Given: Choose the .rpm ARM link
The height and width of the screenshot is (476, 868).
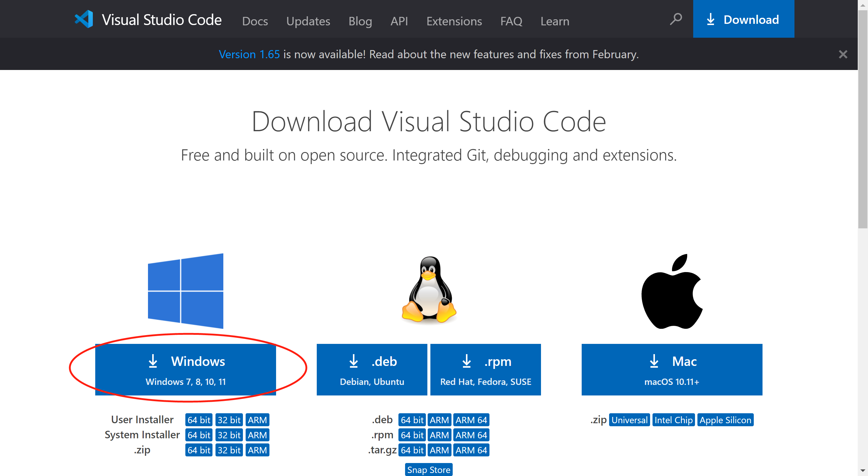Looking at the screenshot, I should (439, 435).
